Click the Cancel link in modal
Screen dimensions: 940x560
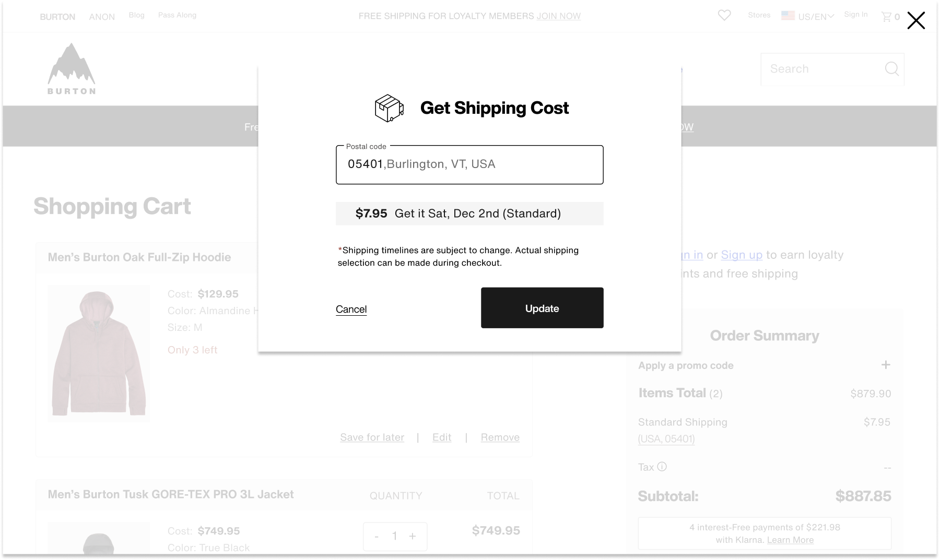pyautogui.click(x=351, y=309)
